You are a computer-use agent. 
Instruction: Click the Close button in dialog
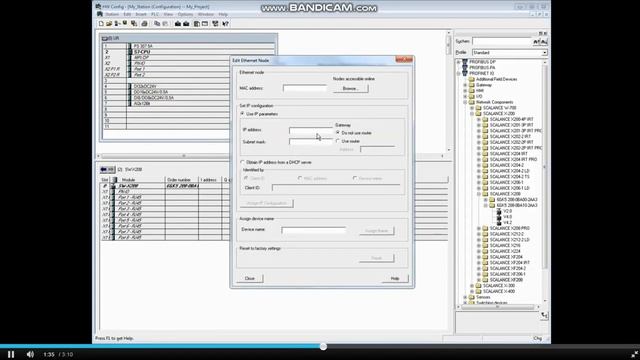coord(250,278)
